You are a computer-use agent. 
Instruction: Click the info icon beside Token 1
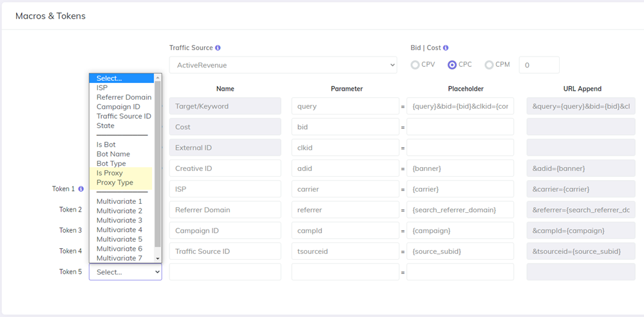[x=81, y=189]
